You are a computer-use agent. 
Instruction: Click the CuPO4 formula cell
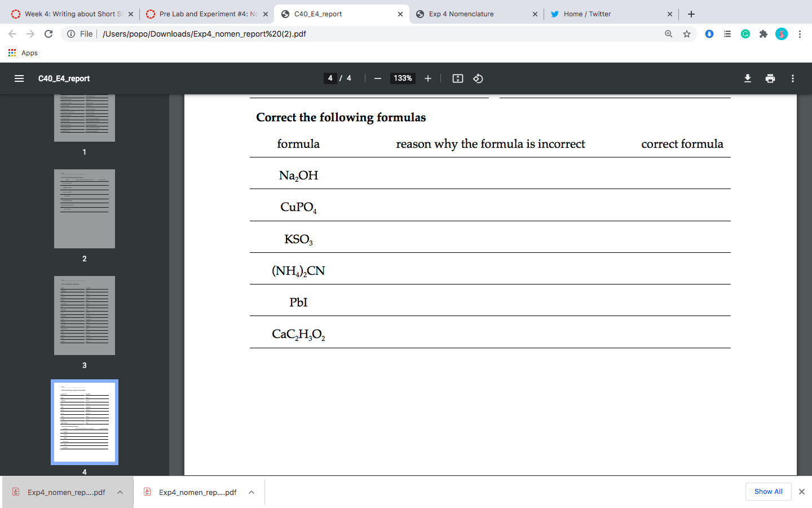coord(298,207)
